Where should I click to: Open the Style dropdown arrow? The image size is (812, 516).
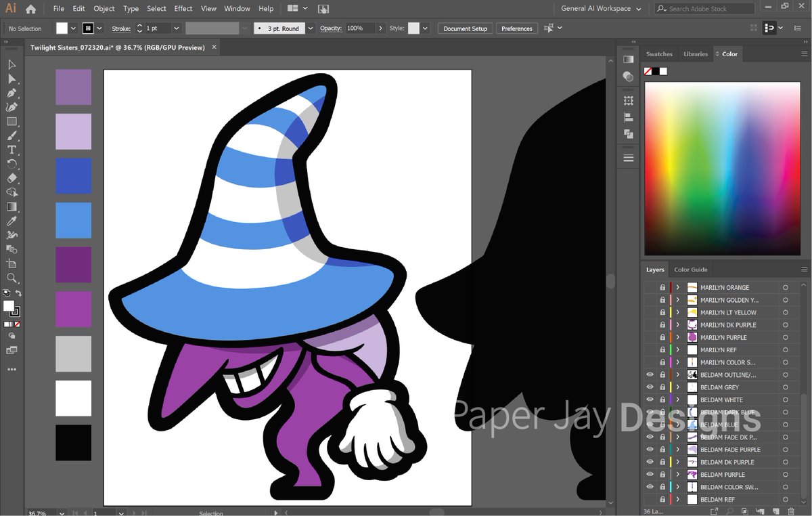(426, 28)
